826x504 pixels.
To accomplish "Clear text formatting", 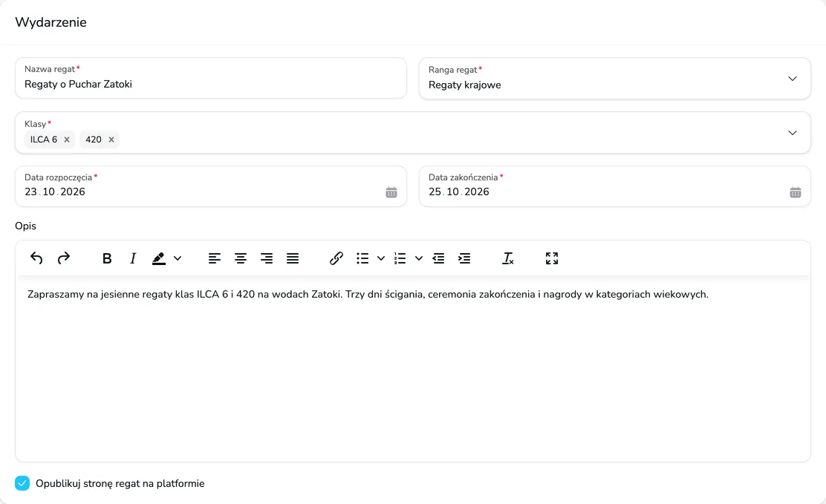I will (x=508, y=258).
